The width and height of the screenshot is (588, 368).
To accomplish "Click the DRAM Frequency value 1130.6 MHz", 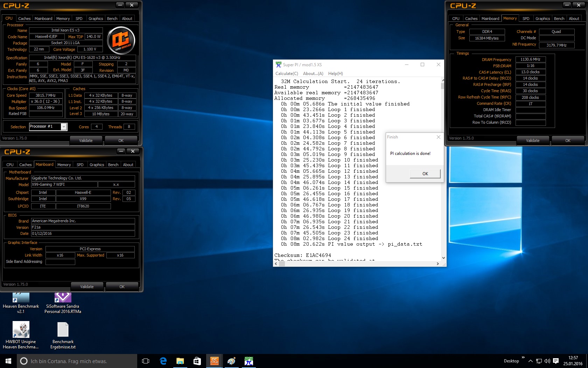I will coord(530,60).
